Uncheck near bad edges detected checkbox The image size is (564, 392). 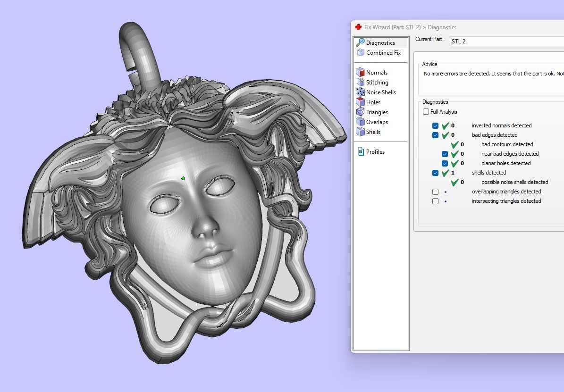[x=445, y=154]
